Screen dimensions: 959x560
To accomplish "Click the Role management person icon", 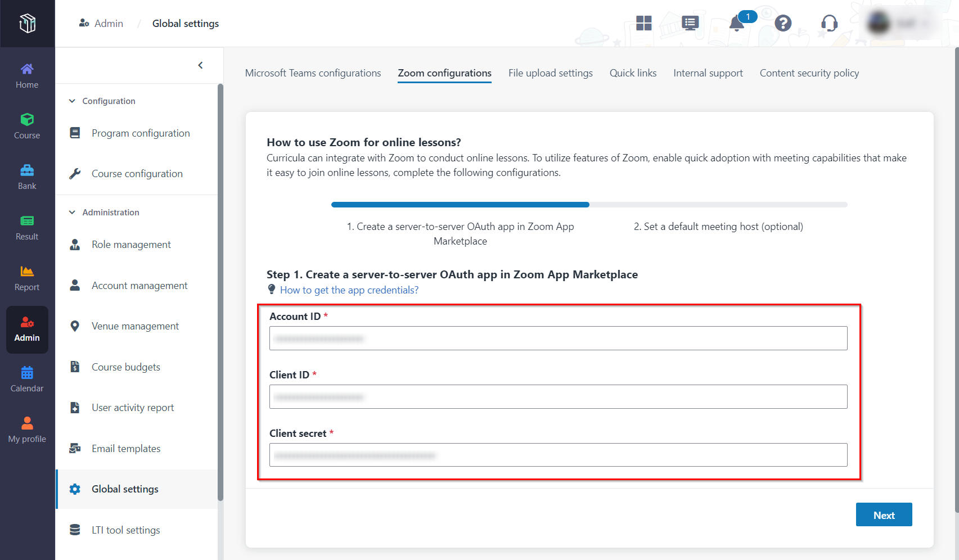I will (x=75, y=245).
